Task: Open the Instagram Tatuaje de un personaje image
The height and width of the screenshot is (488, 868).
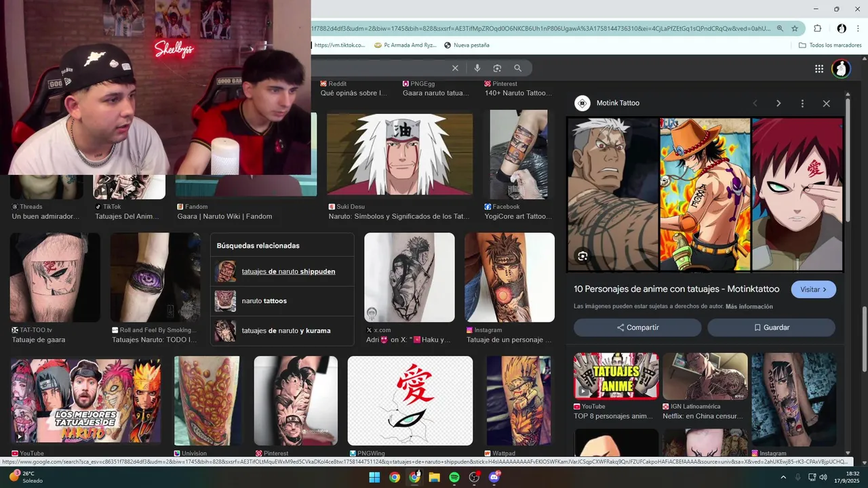Action: 509,277
